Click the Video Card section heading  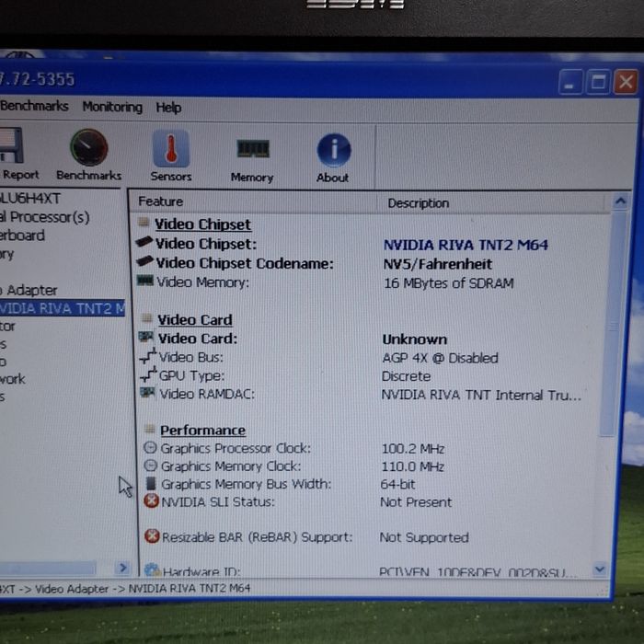[x=195, y=319]
